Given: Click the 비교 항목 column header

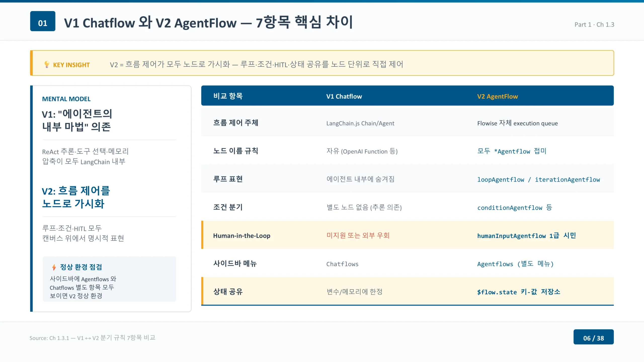Looking at the screenshot, I should (228, 96).
